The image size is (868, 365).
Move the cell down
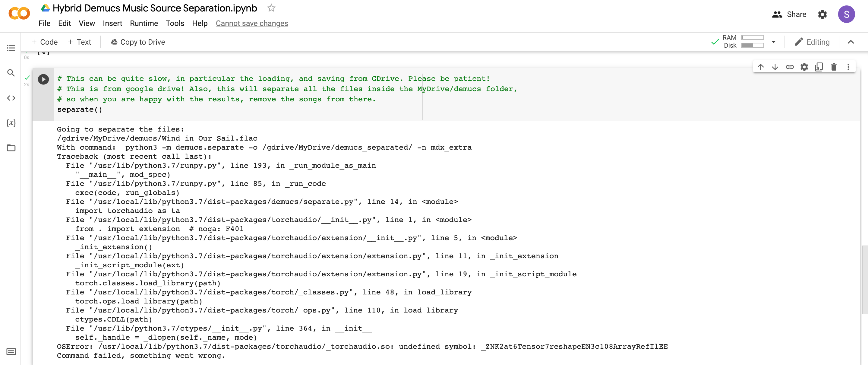click(x=775, y=67)
